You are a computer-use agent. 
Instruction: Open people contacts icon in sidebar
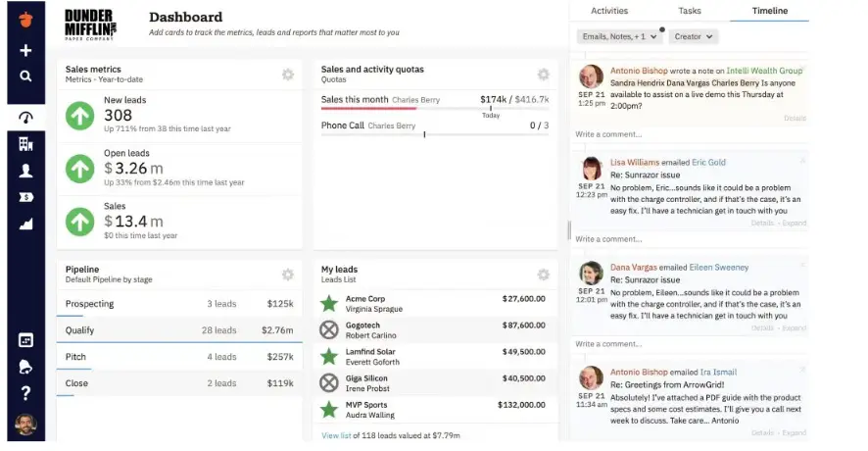click(26, 171)
